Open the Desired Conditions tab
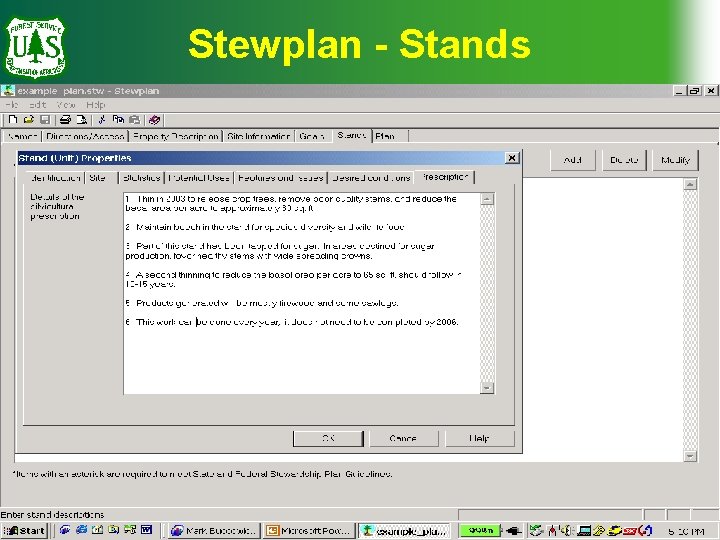Screen dimensions: 720x540 pos(371,178)
